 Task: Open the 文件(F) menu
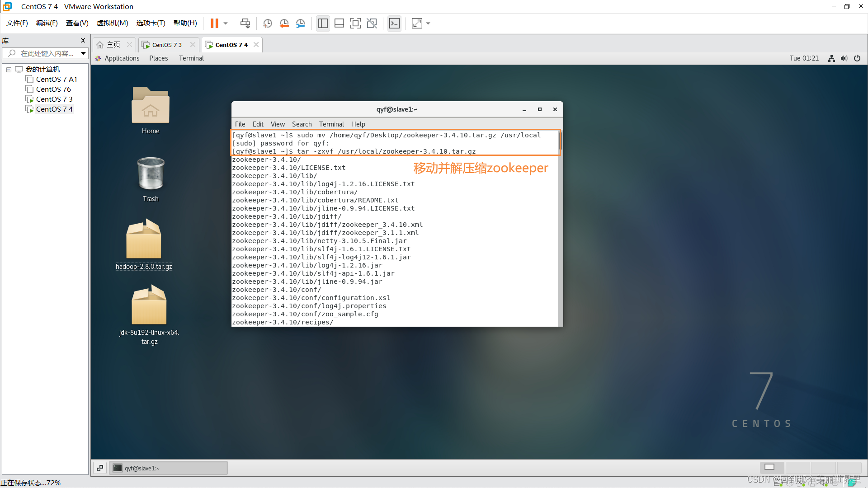17,23
